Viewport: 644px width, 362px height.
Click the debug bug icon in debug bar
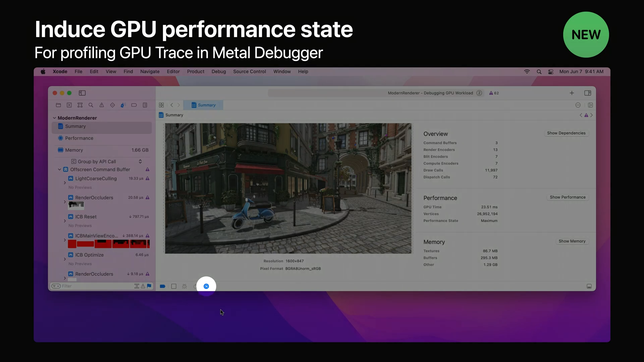point(184,286)
